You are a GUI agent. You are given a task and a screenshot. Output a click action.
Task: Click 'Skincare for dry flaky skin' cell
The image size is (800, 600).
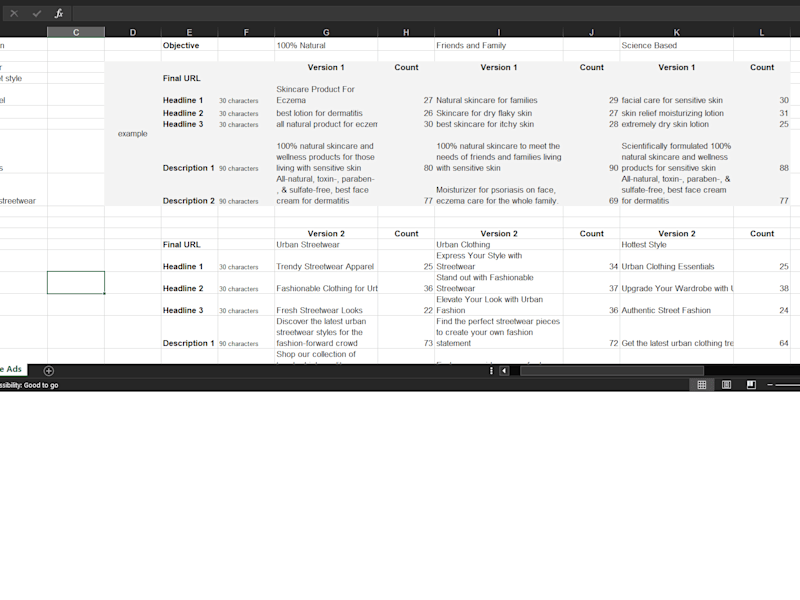tap(498, 113)
